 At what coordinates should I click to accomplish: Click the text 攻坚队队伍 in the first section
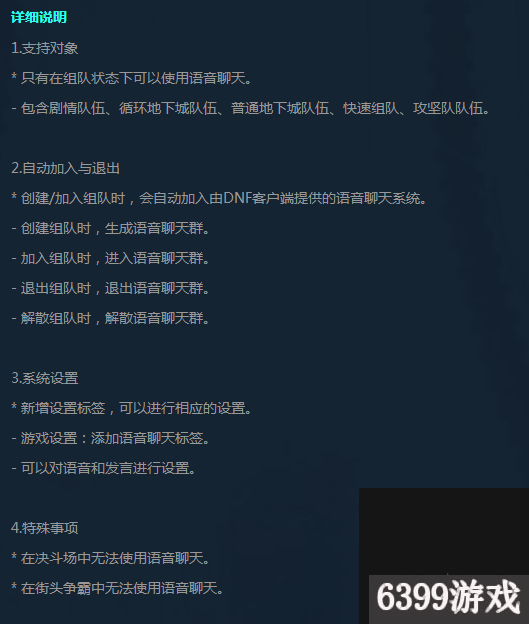click(448, 108)
